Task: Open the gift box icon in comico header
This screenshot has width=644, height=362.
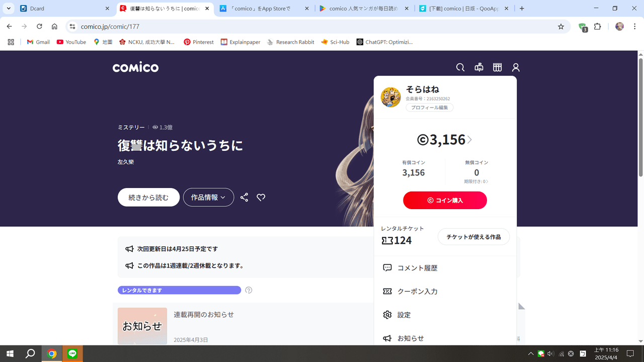Action: pos(479,67)
